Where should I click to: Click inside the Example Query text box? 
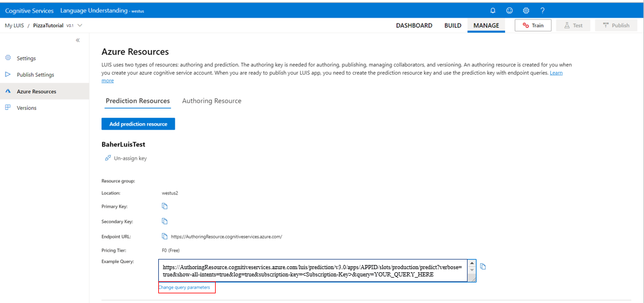313,270
